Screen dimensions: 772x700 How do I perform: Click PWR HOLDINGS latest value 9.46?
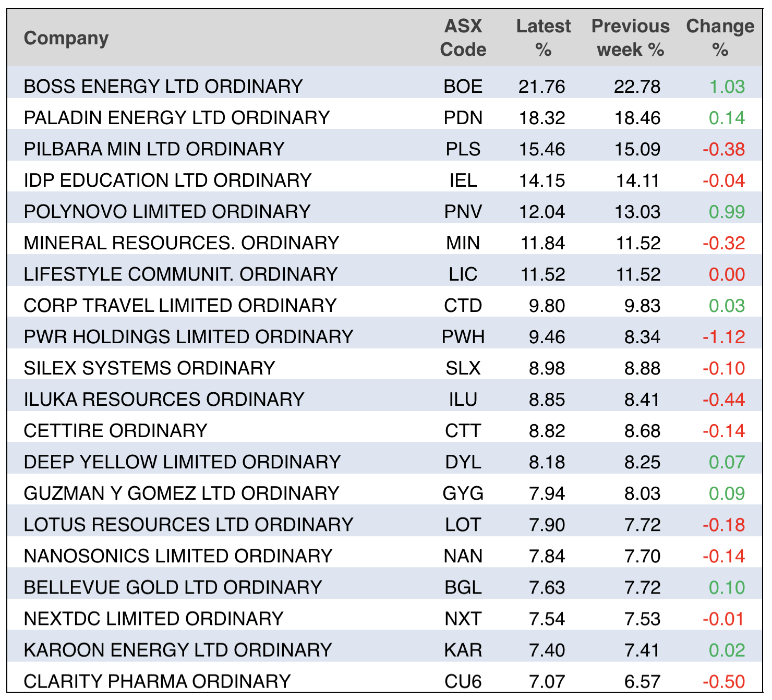547,337
